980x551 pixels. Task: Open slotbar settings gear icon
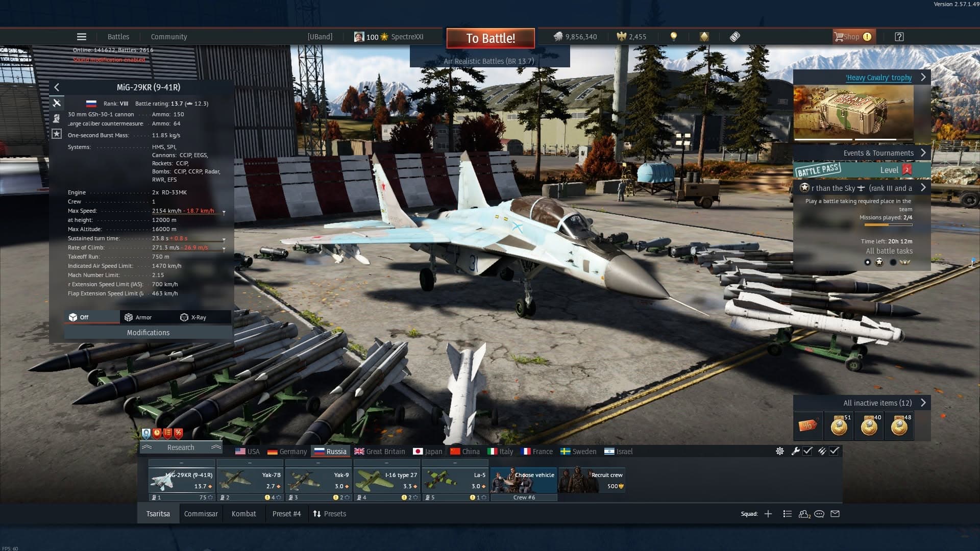pyautogui.click(x=780, y=451)
